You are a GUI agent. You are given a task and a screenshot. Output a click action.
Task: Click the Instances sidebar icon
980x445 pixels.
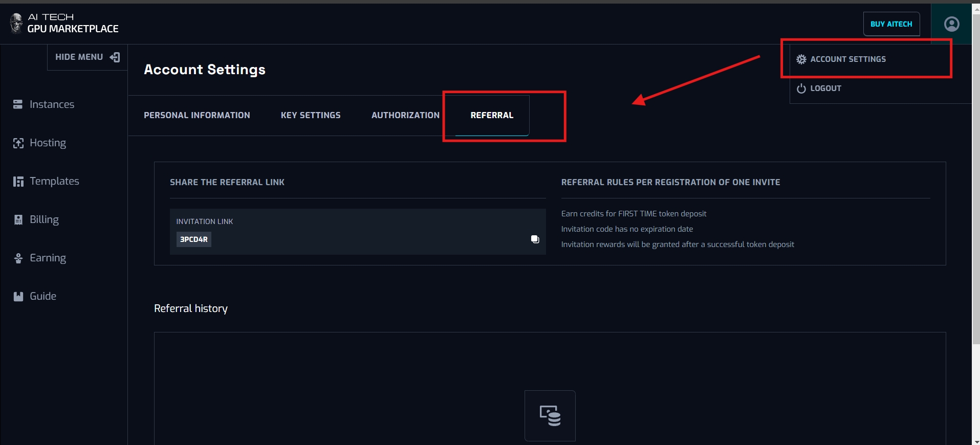pyautogui.click(x=18, y=104)
